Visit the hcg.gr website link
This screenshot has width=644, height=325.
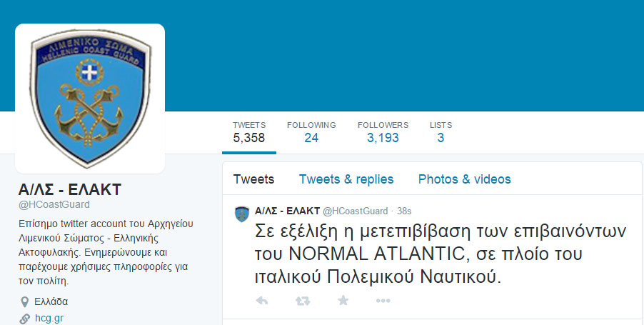pyautogui.click(x=49, y=318)
